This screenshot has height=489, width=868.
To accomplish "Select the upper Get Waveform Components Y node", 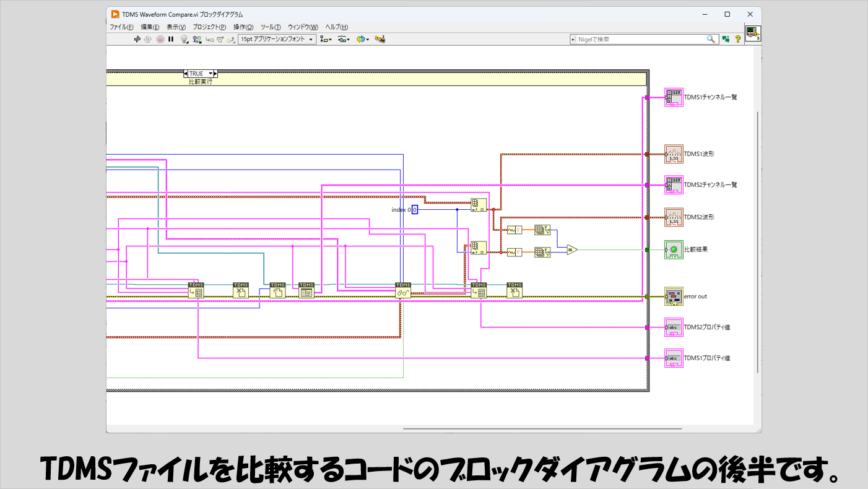I will click(x=514, y=230).
